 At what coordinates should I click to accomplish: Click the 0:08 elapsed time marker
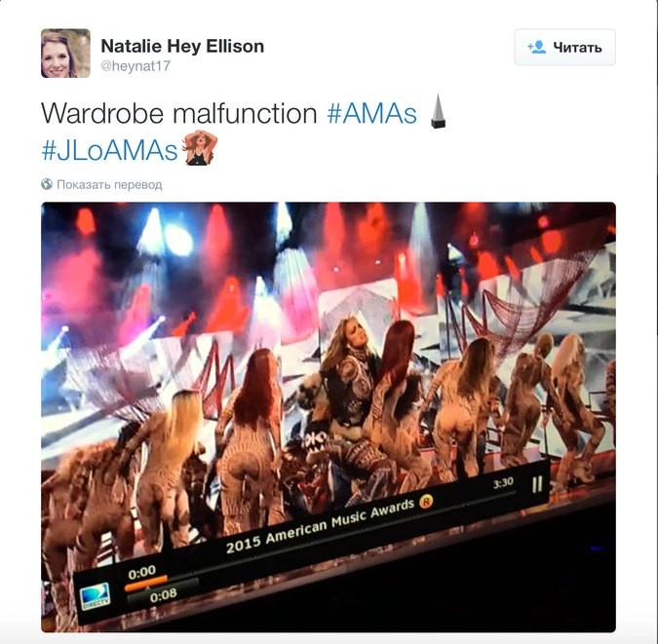[x=163, y=595]
